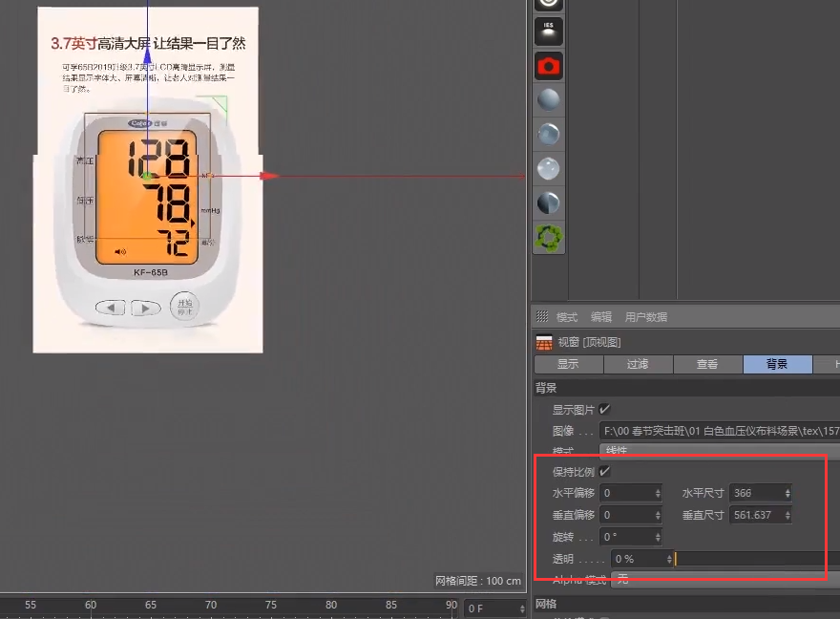The image size is (840, 619).
Task: Select the 背景 tab
Action: (777, 365)
